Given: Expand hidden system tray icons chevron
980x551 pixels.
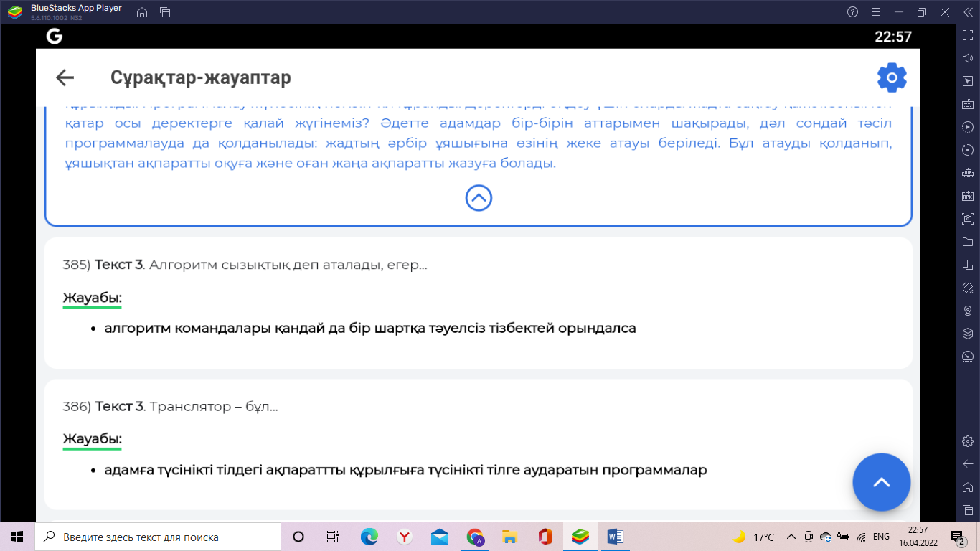Looking at the screenshot, I should point(791,537).
